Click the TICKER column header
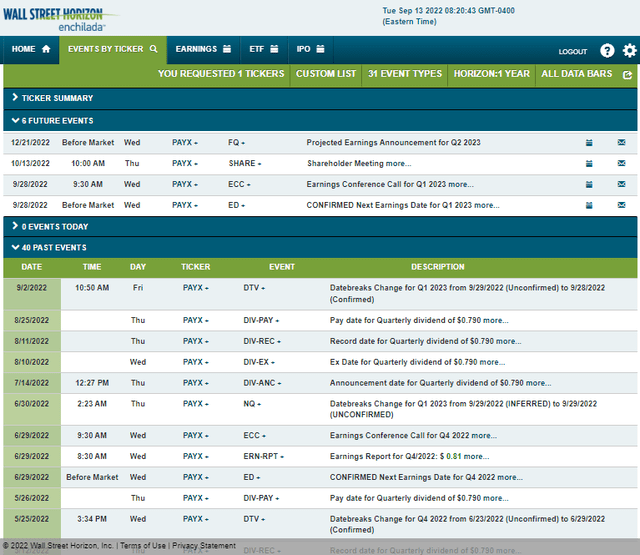Screen dimensions: 640x555 (x=196, y=267)
